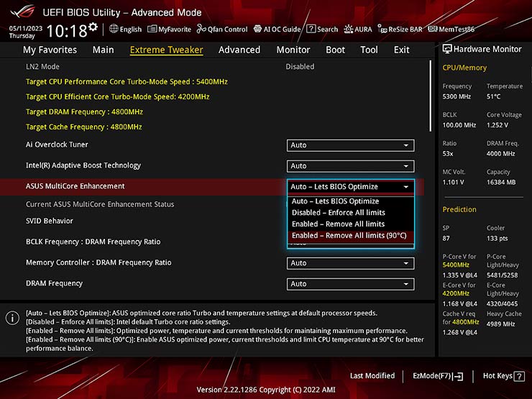Expand the DRAM Frequency dropdown
Screen dimensions: 532x399
350,284
